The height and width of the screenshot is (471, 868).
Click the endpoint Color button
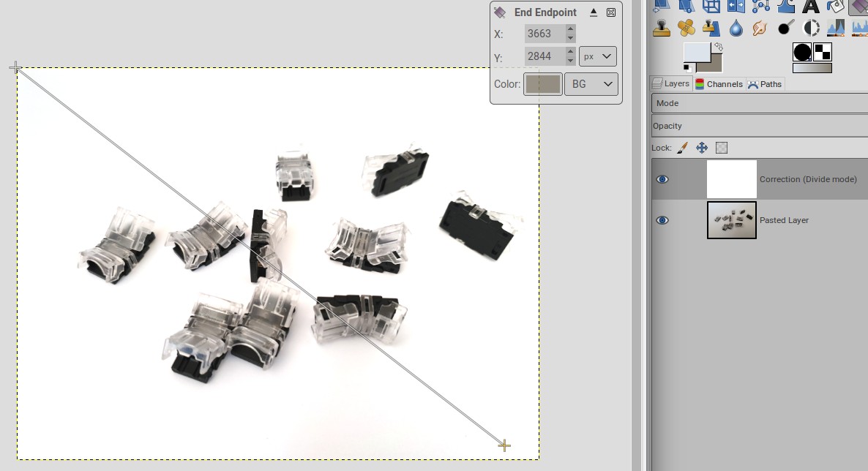pos(543,84)
